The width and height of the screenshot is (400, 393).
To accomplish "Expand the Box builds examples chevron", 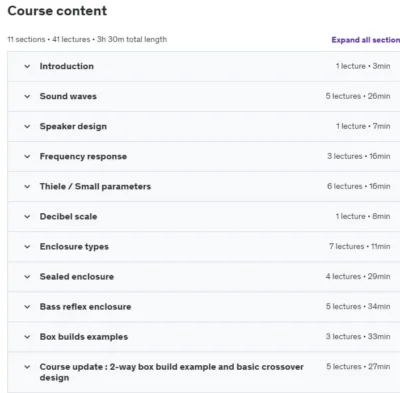I will 27,337.
